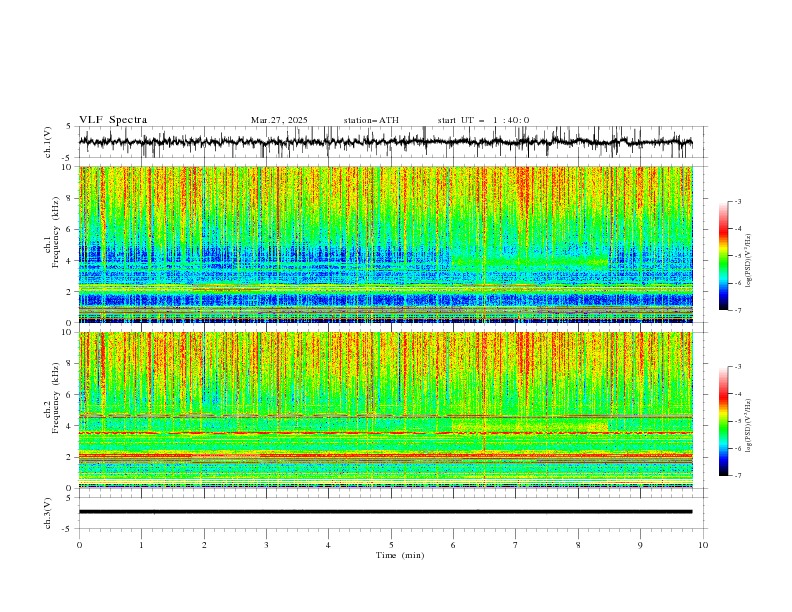Click the ch.1 'Frequency (kHz)' axis label
The height and width of the screenshot is (612, 792).
(x=56, y=233)
